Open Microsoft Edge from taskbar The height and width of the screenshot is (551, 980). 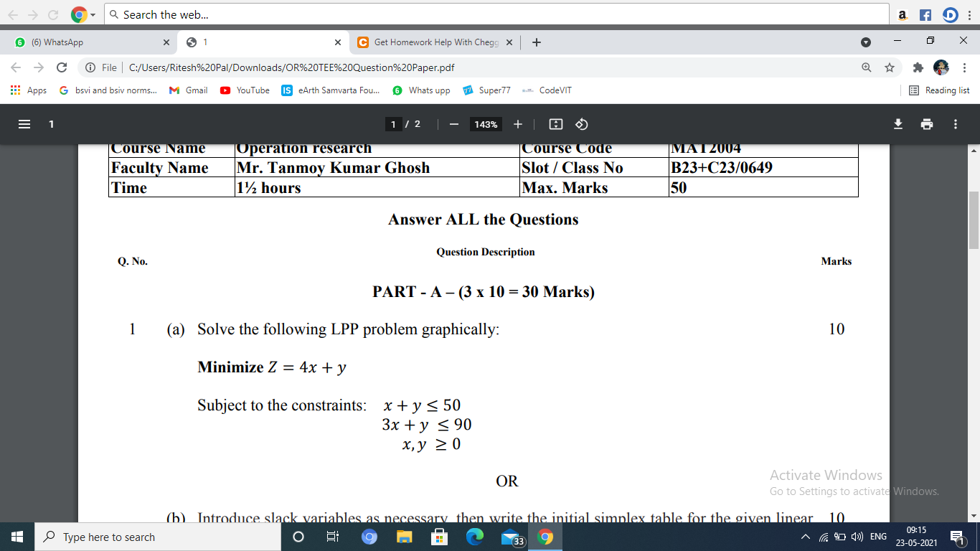point(475,537)
